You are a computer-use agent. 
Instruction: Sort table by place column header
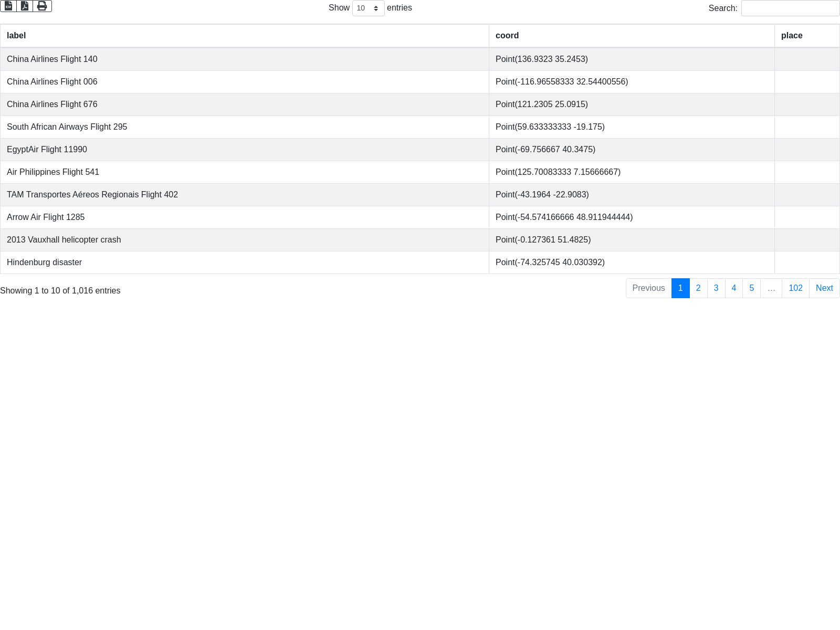tap(807, 36)
